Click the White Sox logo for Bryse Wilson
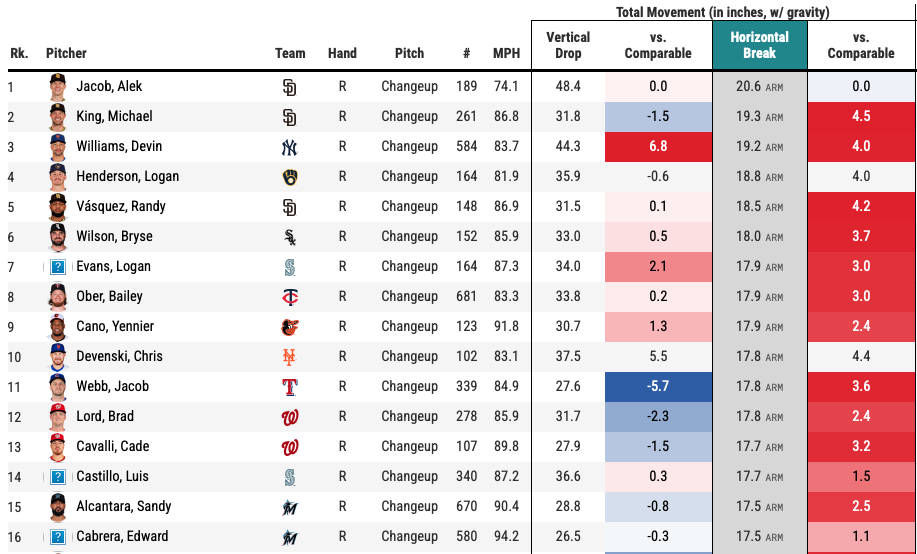The image size is (917, 554). pos(290,237)
